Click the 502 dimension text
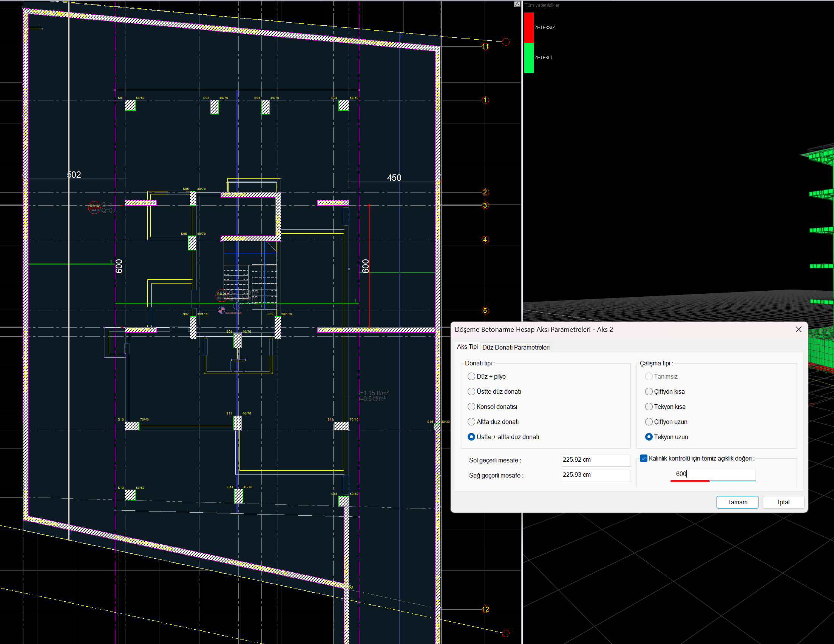Image resolution: width=834 pixels, height=644 pixels. coord(74,175)
